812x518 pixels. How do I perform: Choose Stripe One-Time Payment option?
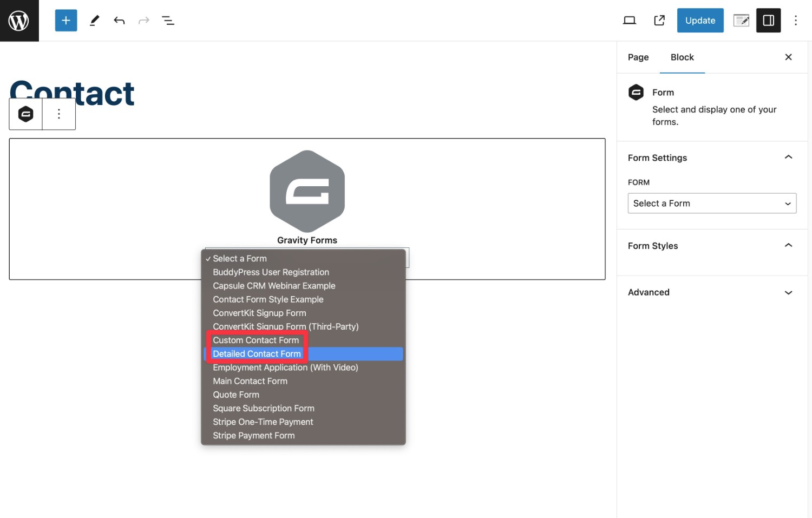point(303,422)
